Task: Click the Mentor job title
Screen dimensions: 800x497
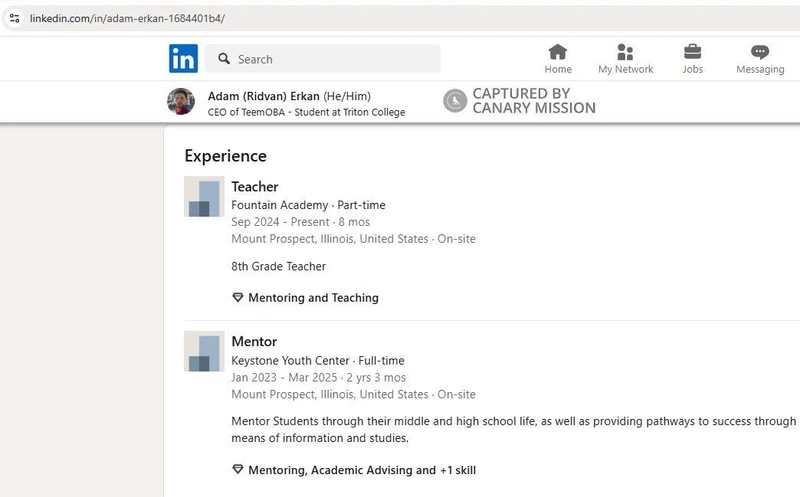Action: pos(254,341)
